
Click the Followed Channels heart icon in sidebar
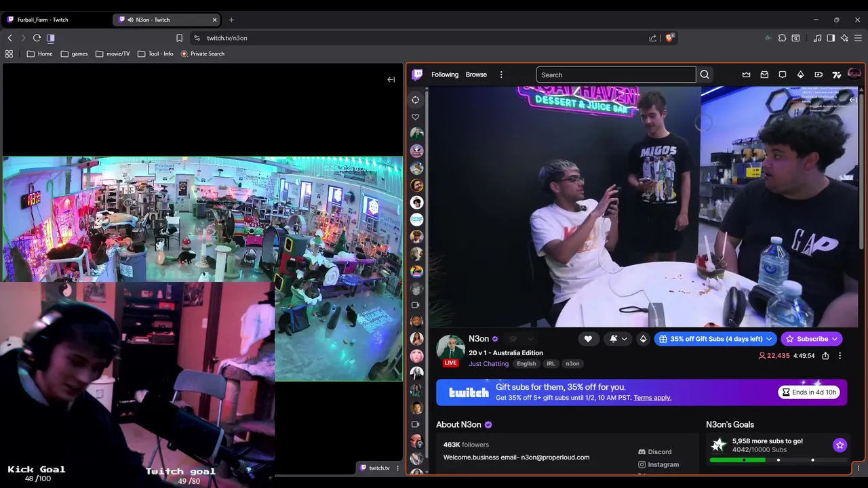click(416, 117)
